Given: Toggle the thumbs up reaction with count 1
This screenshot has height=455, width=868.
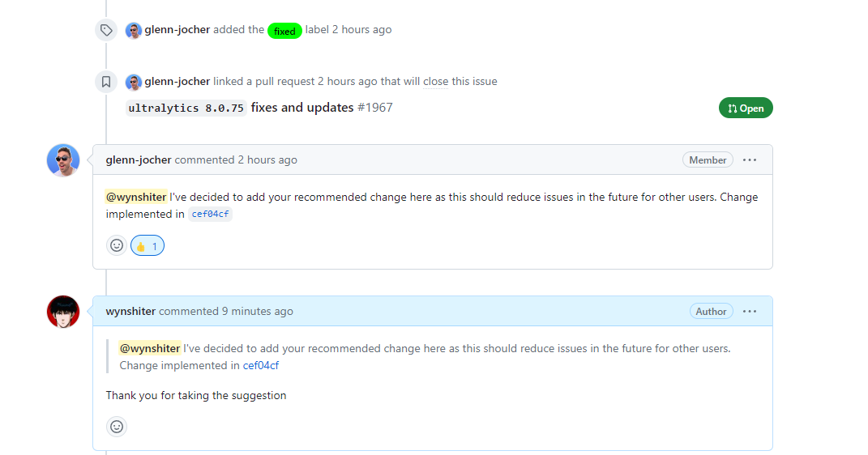Looking at the screenshot, I should pyautogui.click(x=148, y=246).
